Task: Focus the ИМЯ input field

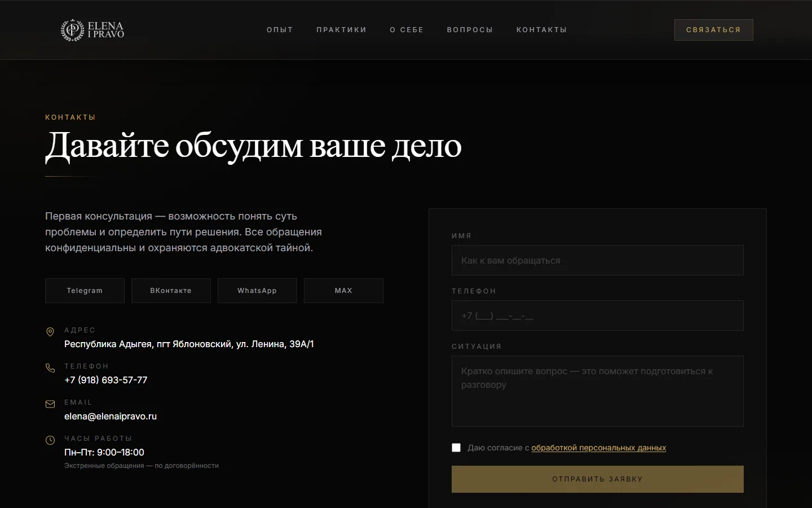Action: point(597,260)
